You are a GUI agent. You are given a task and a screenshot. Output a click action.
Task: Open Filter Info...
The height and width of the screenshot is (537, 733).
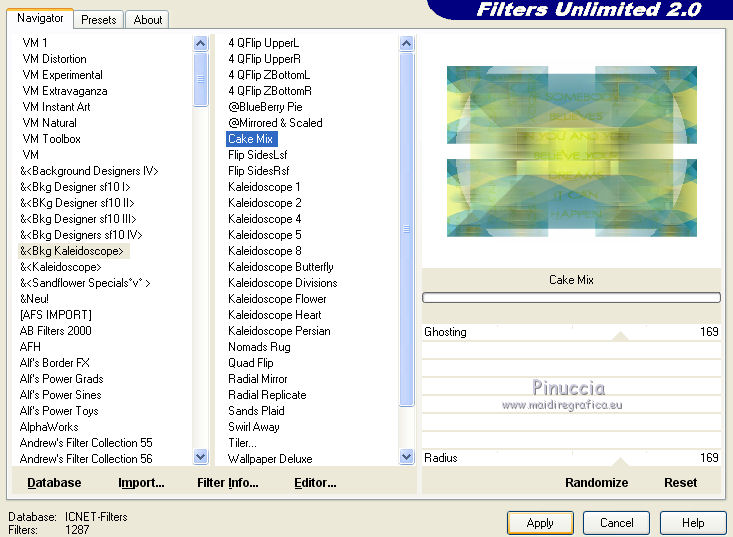228,482
